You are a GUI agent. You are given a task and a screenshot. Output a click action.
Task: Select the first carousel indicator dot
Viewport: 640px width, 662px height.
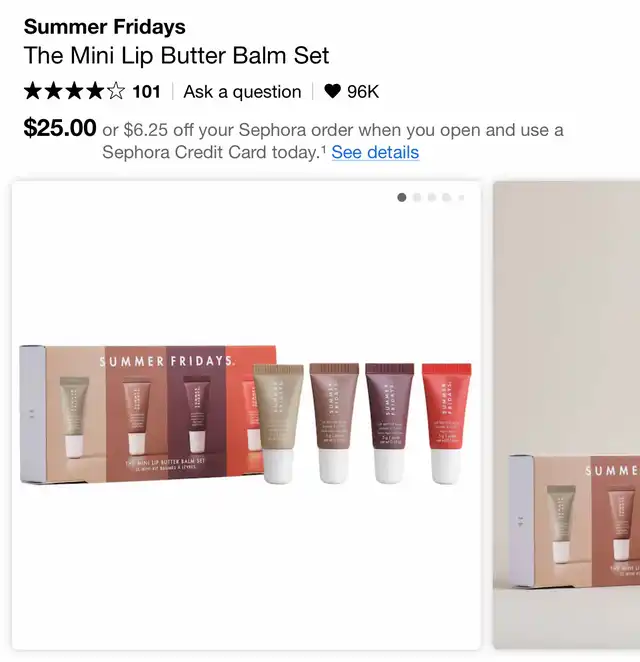[402, 197]
